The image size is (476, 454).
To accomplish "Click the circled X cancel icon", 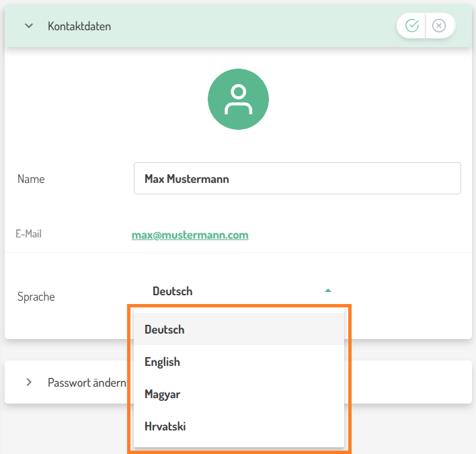I will [x=439, y=26].
